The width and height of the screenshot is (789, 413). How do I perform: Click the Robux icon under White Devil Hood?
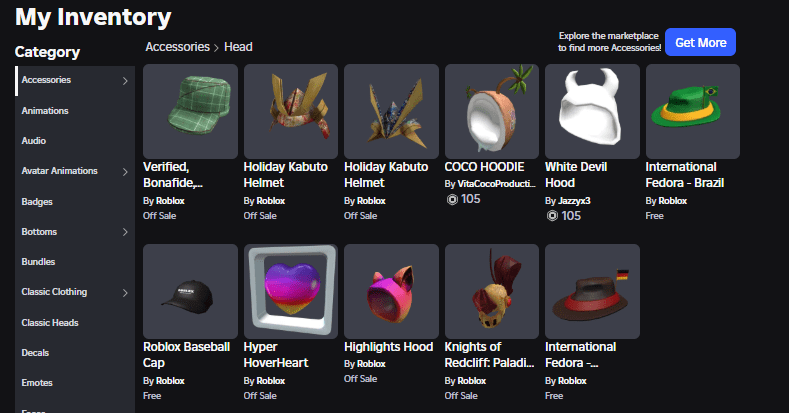(553, 216)
